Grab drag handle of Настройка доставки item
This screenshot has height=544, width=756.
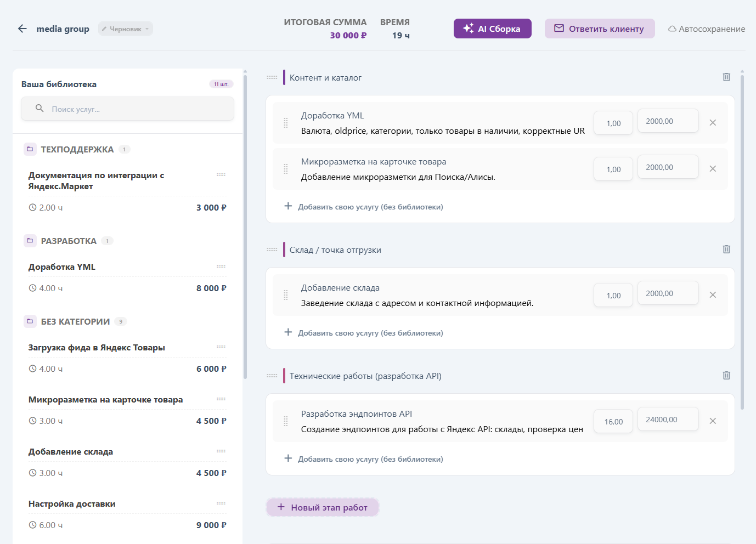(x=221, y=503)
